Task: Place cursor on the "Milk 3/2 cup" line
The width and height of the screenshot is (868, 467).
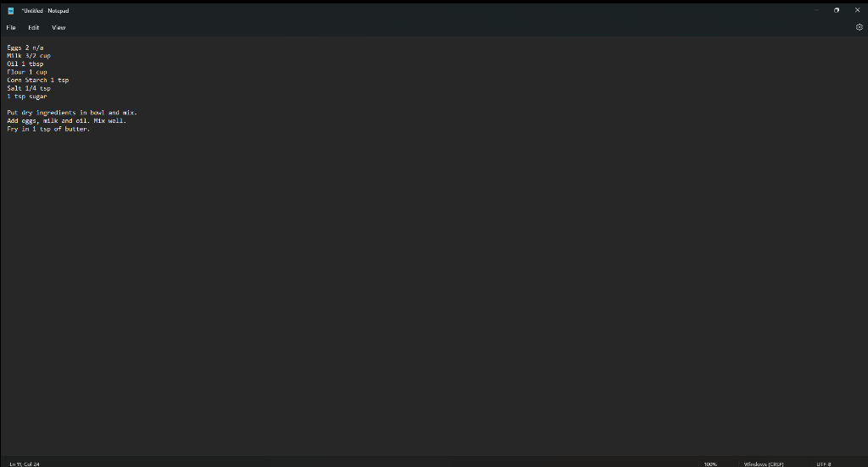Action: (x=29, y=56)
